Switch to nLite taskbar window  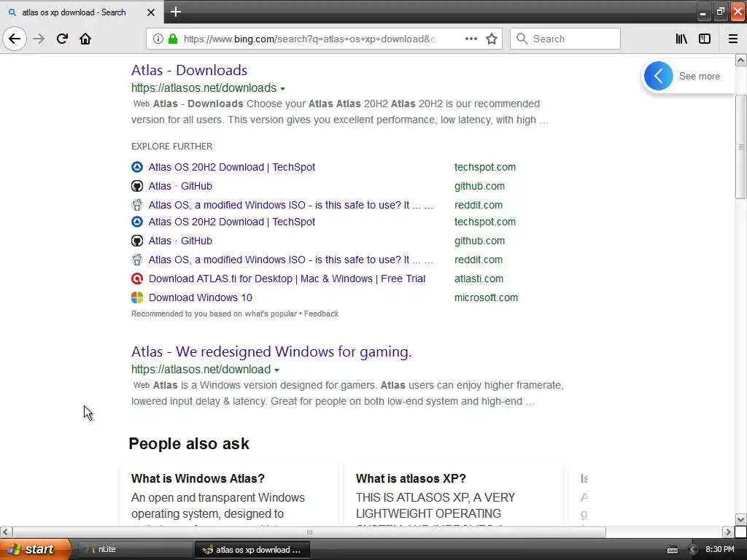pos(133,550)
